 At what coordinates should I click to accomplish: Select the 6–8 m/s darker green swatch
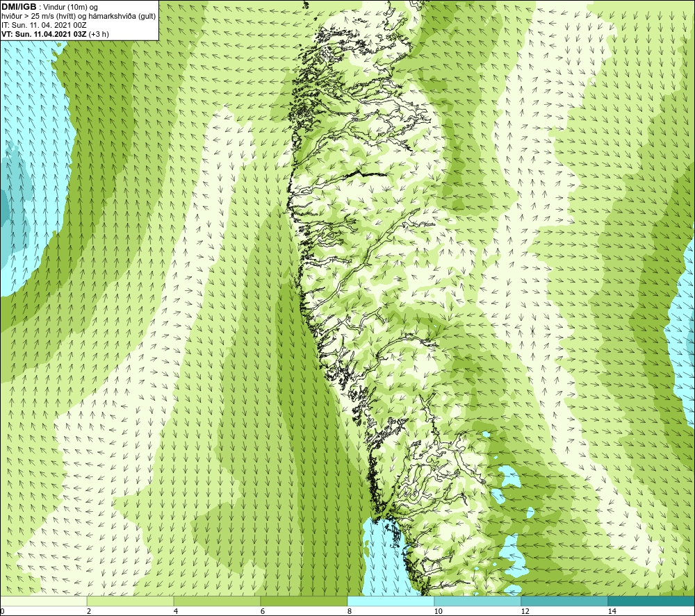[304, 601]
